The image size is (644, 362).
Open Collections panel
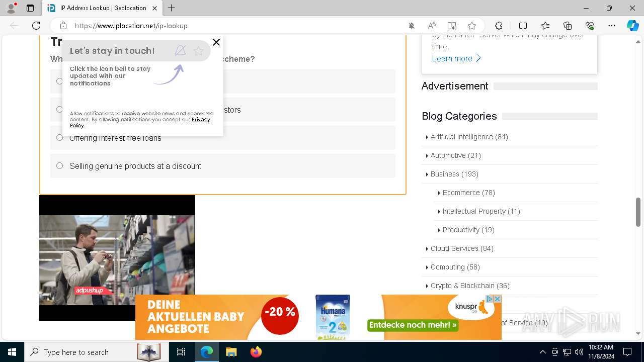(x=568, y=26)
